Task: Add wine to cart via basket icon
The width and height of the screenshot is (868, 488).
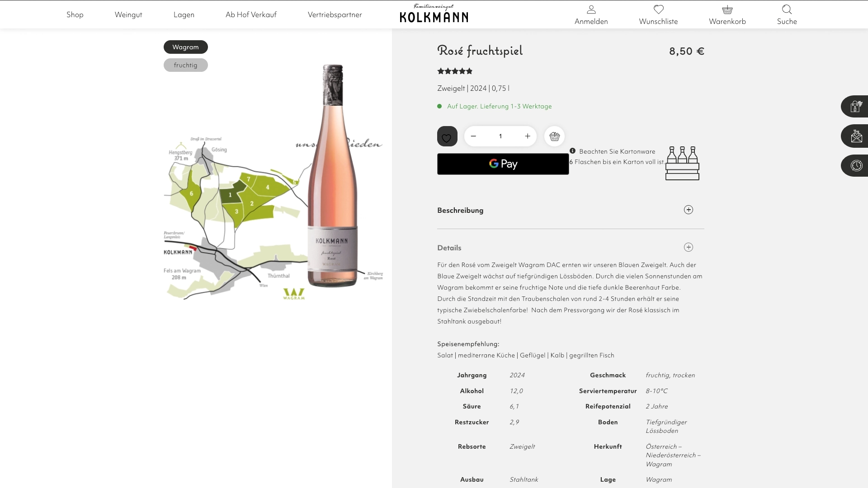Action: click(554, 136)
